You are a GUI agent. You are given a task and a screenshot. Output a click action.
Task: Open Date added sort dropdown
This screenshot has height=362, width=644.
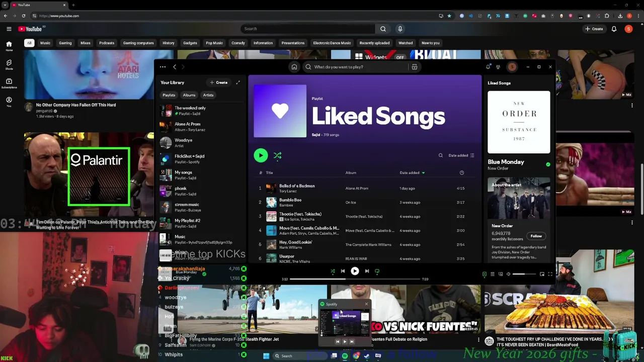click(461, 155)
